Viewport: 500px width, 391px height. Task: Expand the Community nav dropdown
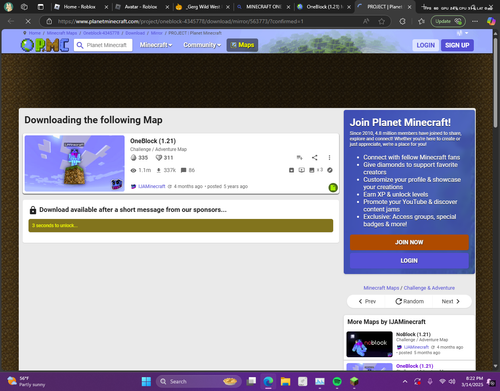(202, 45)
